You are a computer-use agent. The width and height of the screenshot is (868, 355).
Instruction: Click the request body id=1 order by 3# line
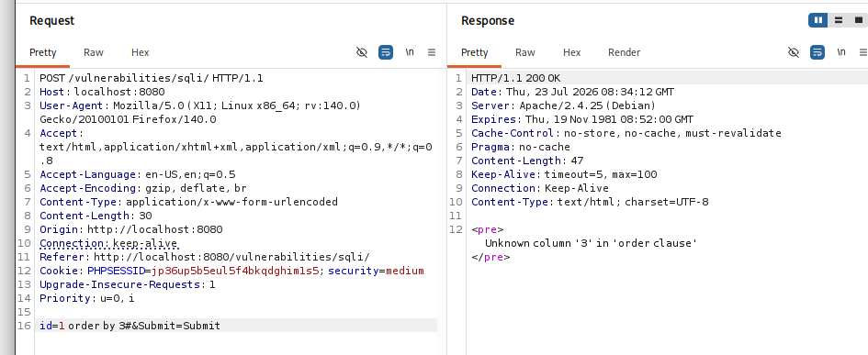point(130,326)
